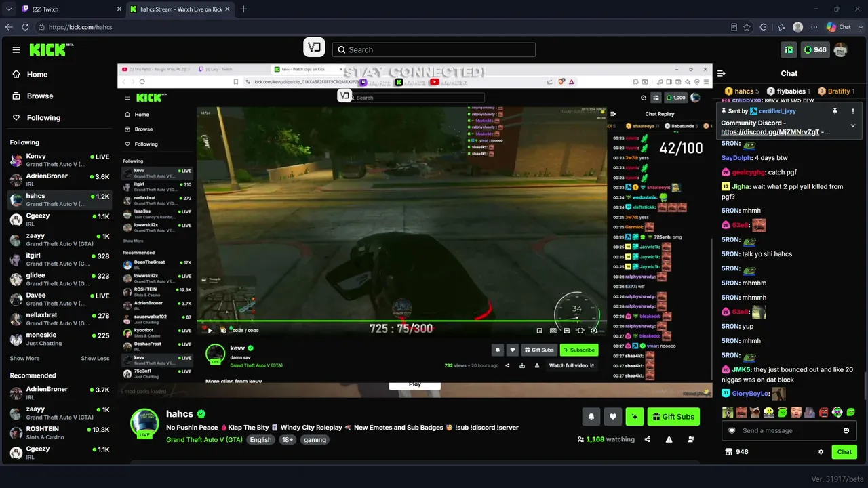Open the Discord invite link in pinned message

tap(770, 132)
